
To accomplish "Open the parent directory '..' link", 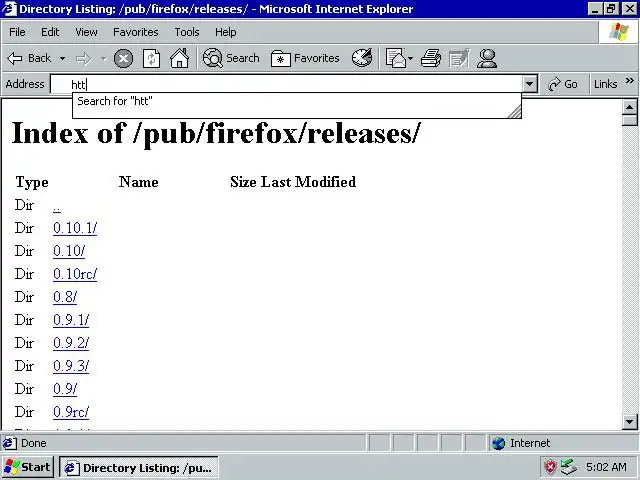I will click(x=57, y=207).
